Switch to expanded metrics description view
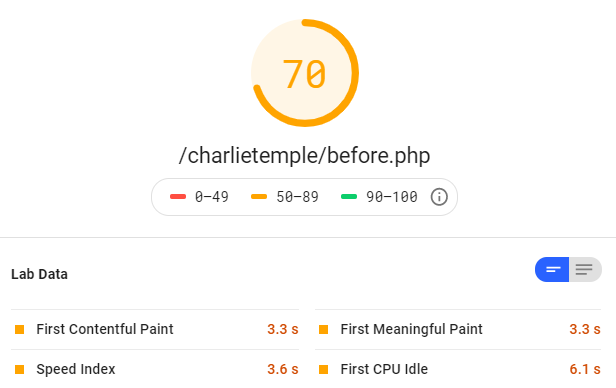Screen dimensions: 616x388 coord(585,269)
